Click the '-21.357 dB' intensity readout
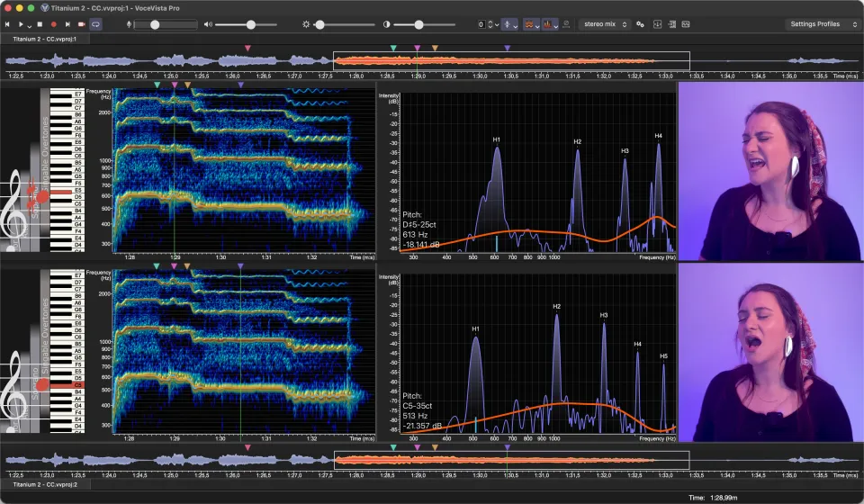This screenshot has width=864, height=504. tap(422, 426)
